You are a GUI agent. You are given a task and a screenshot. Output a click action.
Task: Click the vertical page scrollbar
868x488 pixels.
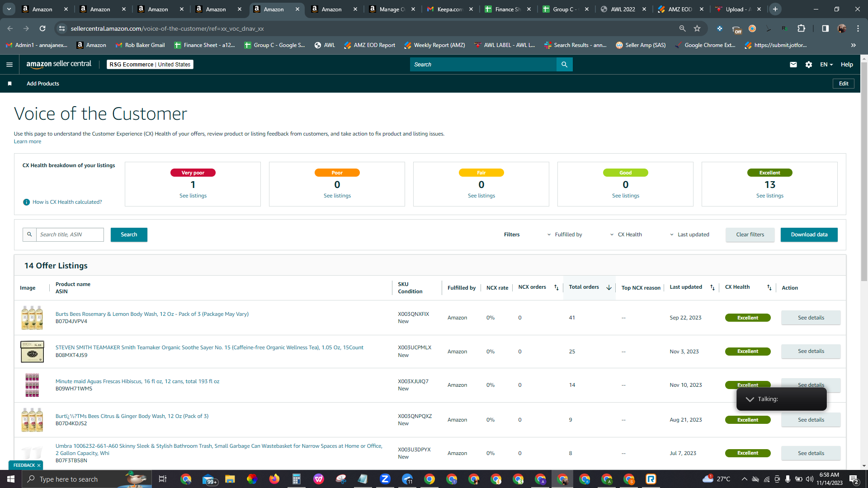(864, 172)
